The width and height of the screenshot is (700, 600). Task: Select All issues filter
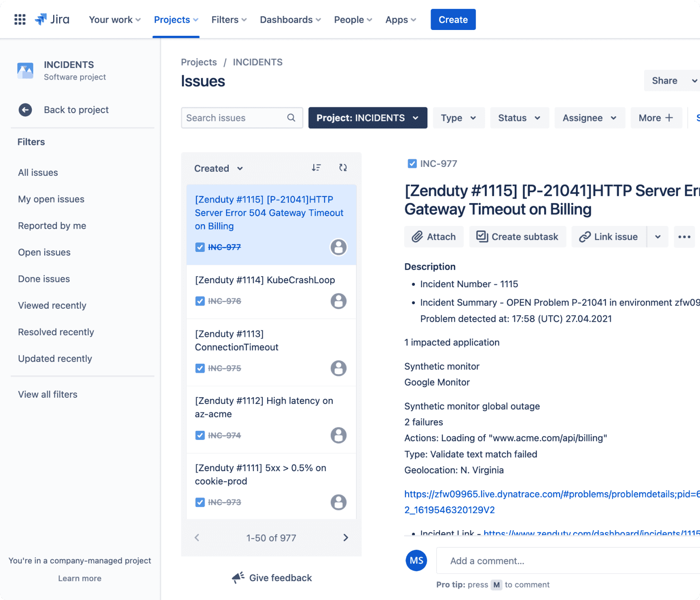[38, 172]
